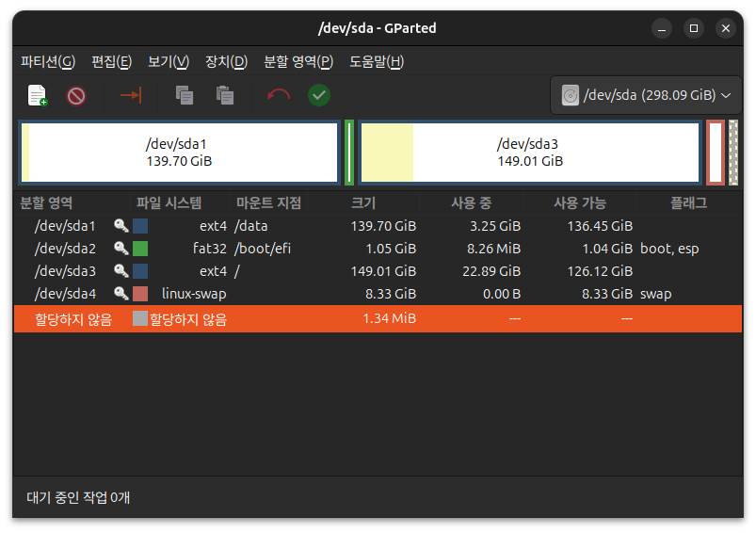The image size is (756, 533).
Task: Select /dev/sda1 block in disk map
Action: click(180, 153)
